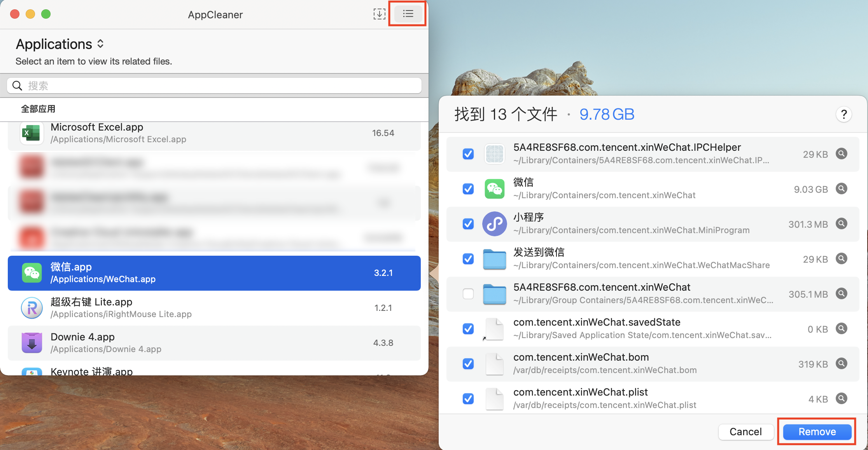868x450 pixels.
Task: Reveal xinWeChat.plist with magnifier icon
Action: [x=842, y=398]
